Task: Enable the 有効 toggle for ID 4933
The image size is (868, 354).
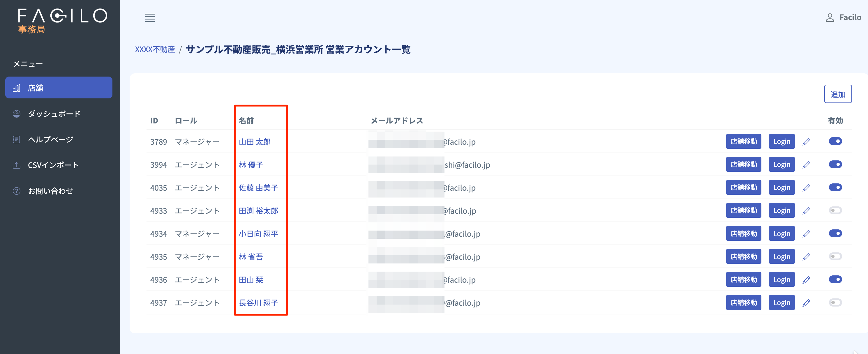Action: coord(835,210)
